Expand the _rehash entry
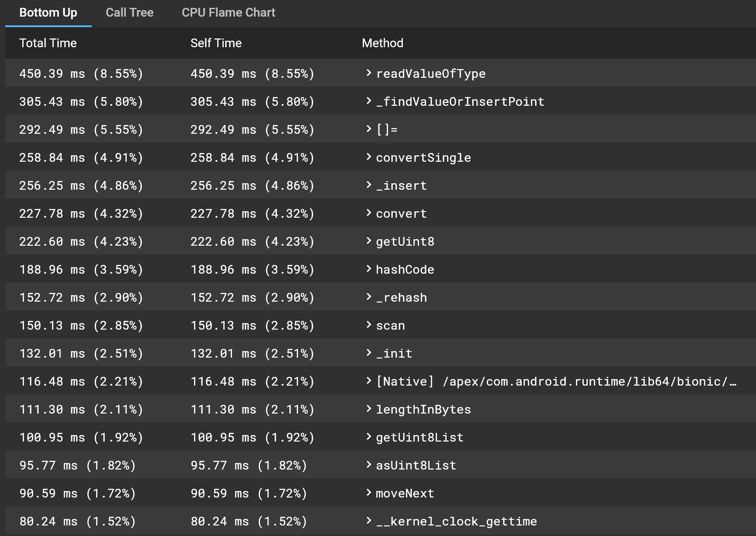The height and width of the screenshot is (536, 756). (x=368, y=297)
